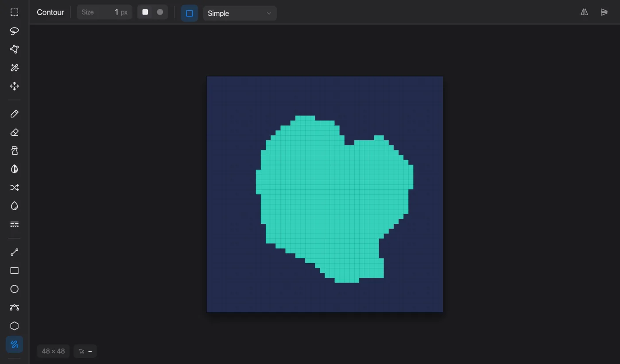Image resolution: width=620 pixels, height=364 pixels.
Task: Select the move tool
Action: coord(15,86)
